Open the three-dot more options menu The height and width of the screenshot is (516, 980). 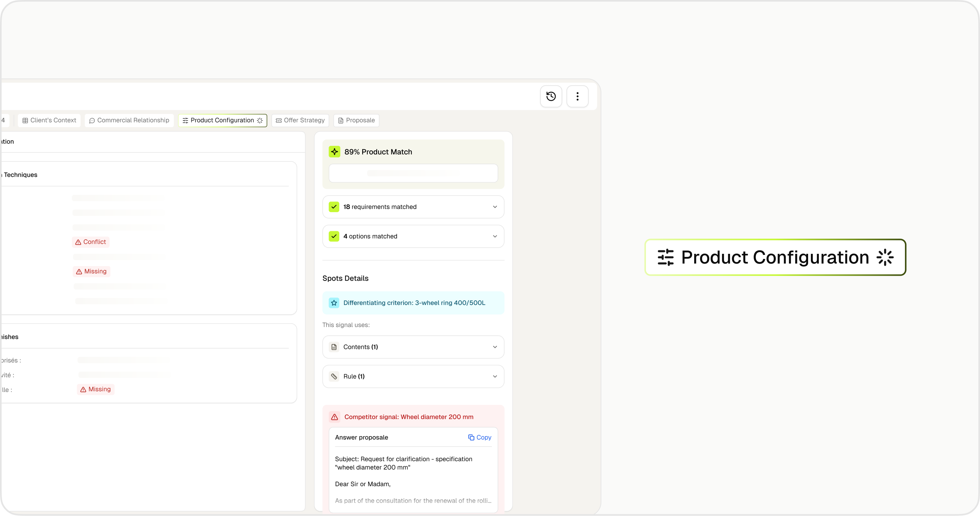(577, 96)
